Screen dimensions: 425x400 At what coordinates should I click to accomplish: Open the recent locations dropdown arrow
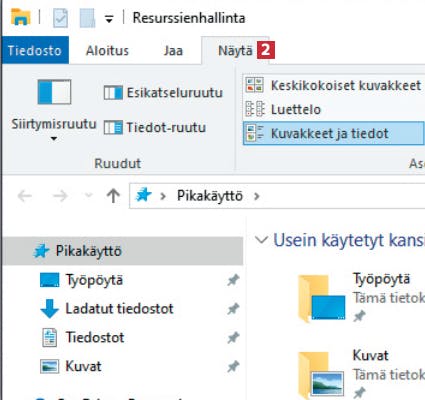pos(88,195)
